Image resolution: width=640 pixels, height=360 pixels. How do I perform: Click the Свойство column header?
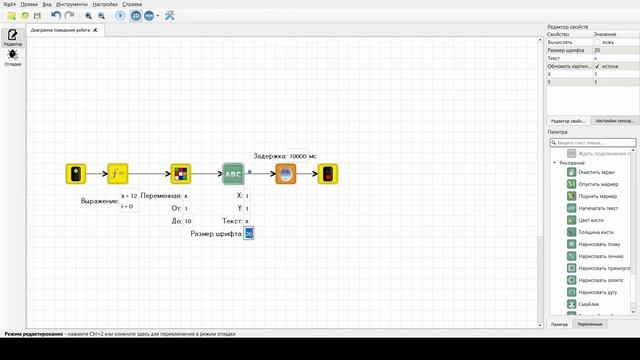pos(569,34)
